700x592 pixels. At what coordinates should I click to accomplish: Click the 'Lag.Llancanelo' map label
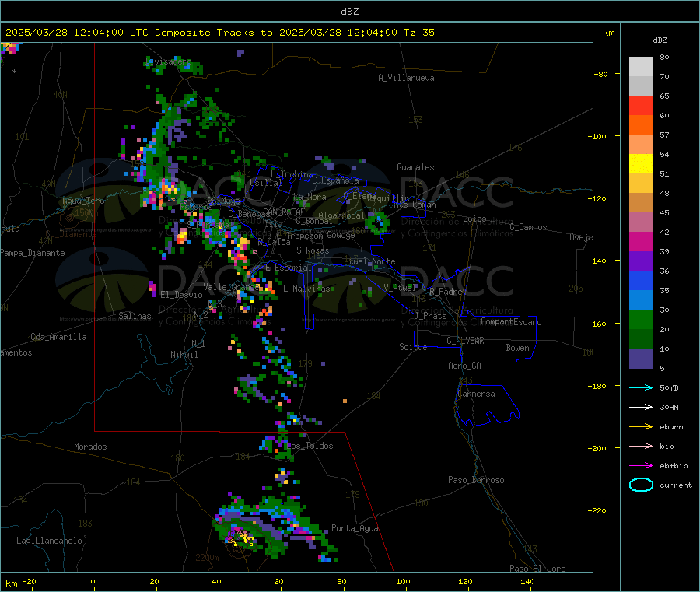click(x=49, y=541)
